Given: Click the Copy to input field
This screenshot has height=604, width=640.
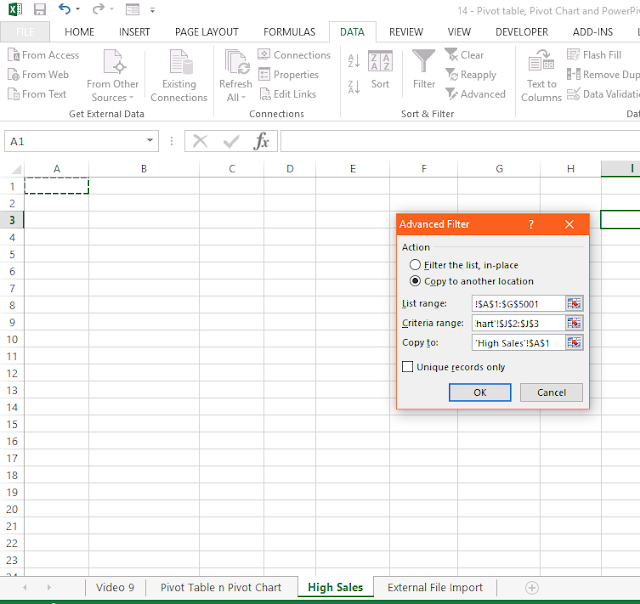Looking at the screenshot, I should [518, 343].
